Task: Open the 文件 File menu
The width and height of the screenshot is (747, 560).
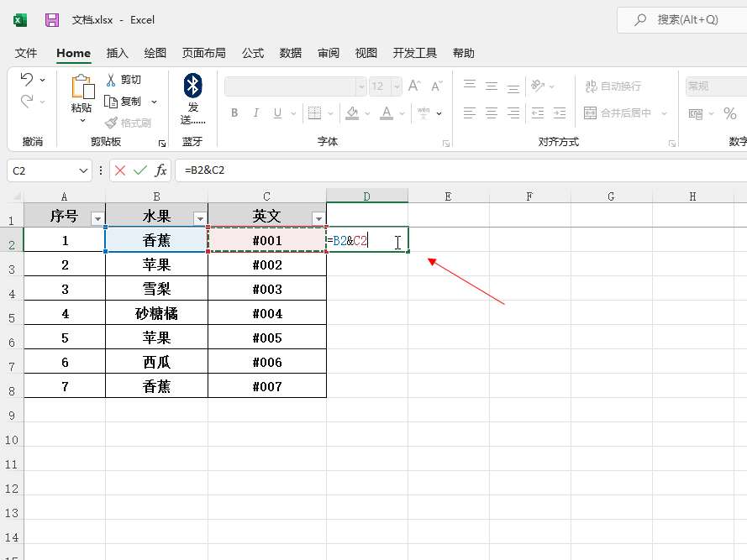Action: point(26,53)
